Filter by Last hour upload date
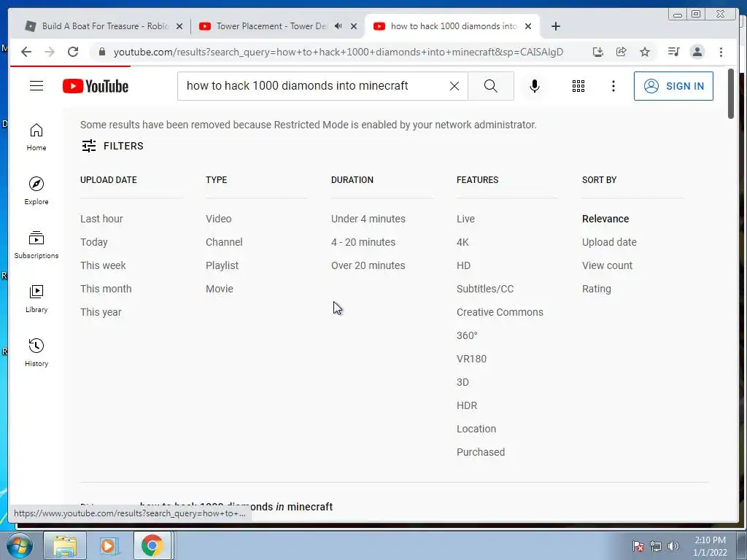The width and height of the screenshot is (747, 560). click(101, 219)
